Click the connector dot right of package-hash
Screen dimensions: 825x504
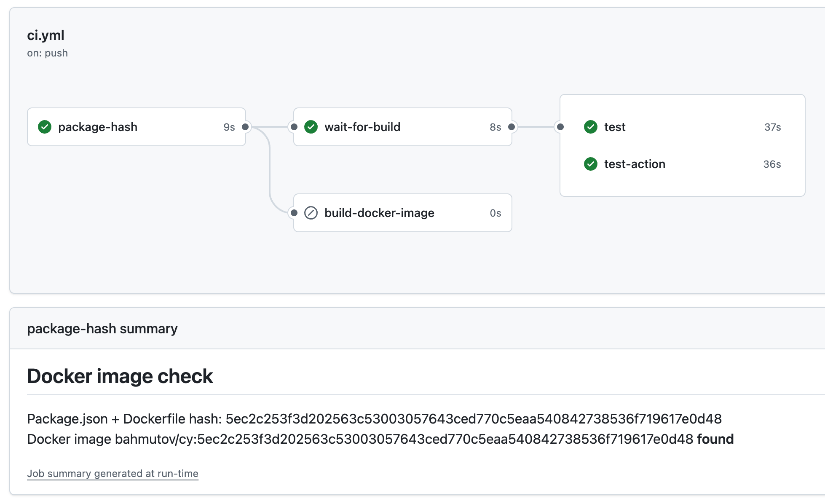coord(246,126)
